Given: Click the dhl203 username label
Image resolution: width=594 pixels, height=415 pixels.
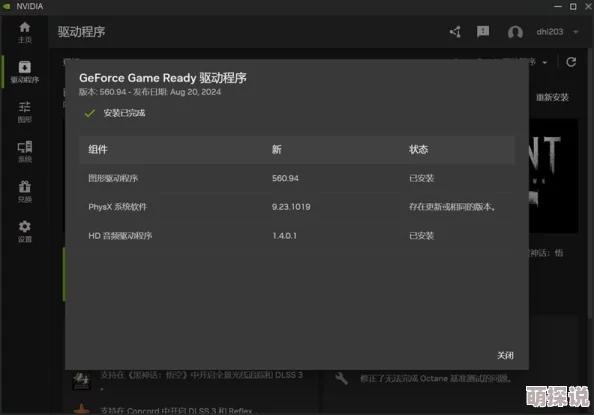Looking at the screenshot, I should tap(550, 32).
